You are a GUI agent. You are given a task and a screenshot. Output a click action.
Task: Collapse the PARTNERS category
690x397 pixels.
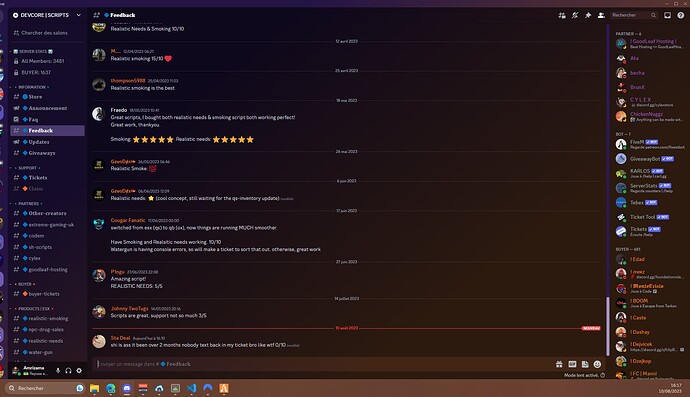click(x=29, y=203)
